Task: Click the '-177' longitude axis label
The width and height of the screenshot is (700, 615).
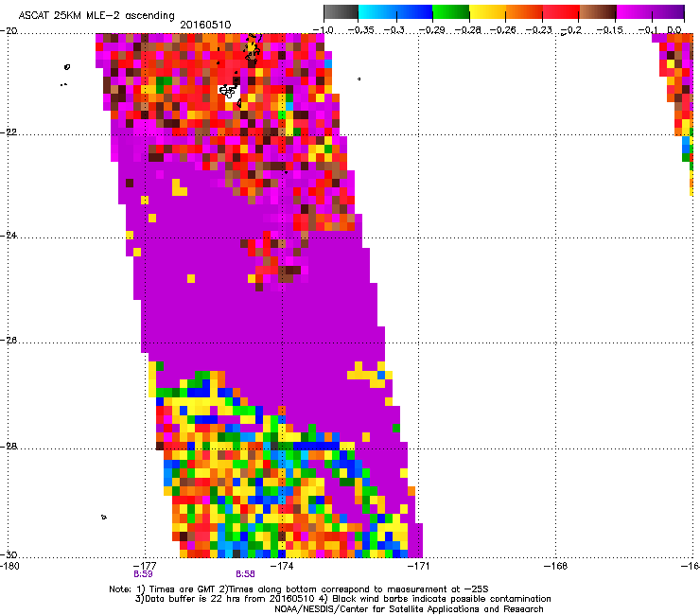Action: click(145, 566)
